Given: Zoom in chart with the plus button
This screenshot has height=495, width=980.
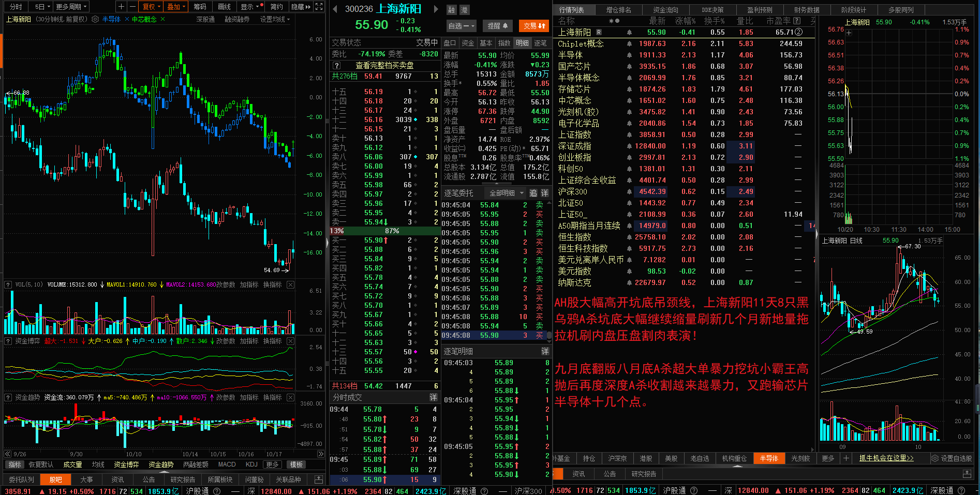Looking at the screenshot, I should [121, 7].
